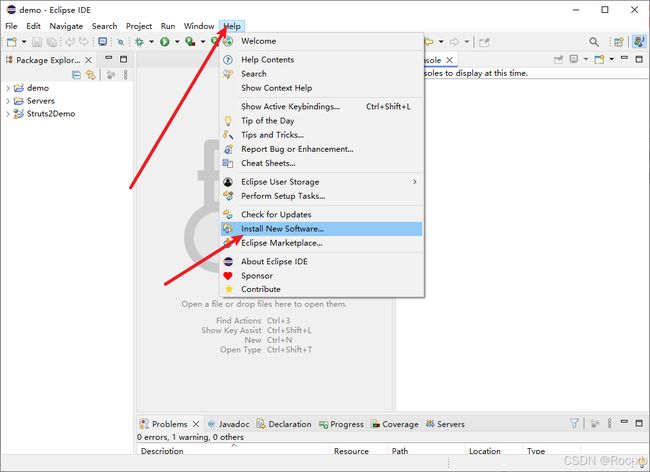Open the Coverage launch dropdown arrow
The image size is (650, 472).
click(203, 42)
